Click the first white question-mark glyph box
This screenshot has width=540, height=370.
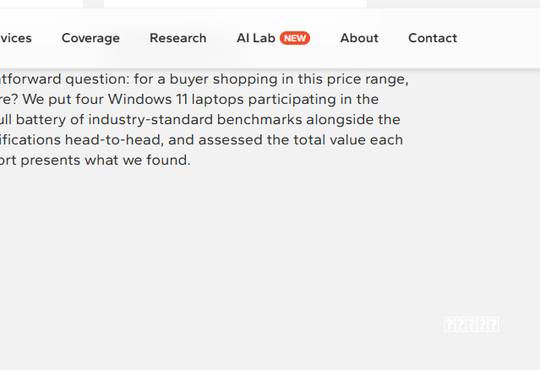point(449,325)
